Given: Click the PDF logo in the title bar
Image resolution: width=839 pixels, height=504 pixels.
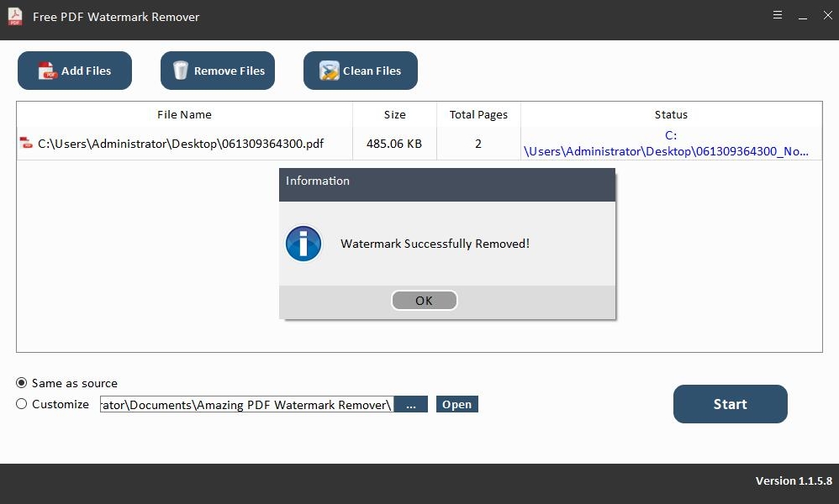Looking at the screenshot, I should click(x=14, y=16).
